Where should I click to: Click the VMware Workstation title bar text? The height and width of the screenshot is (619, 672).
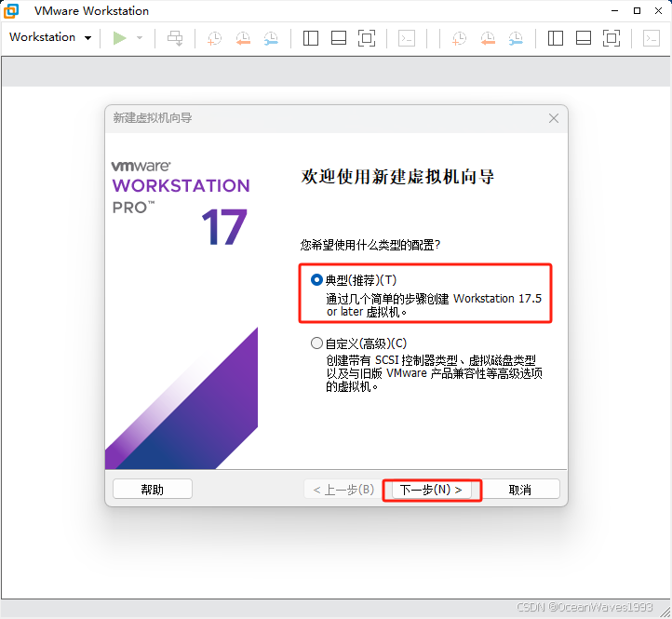92,11
